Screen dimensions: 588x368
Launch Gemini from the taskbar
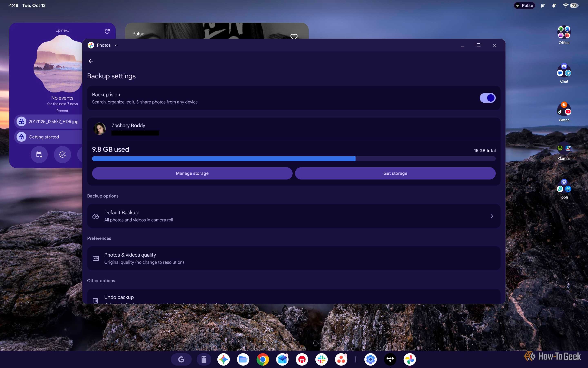(x=224, y=359)
